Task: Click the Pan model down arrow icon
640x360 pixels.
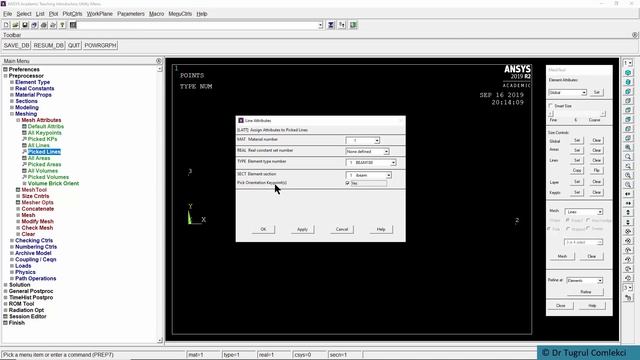Action: (628, 222)
